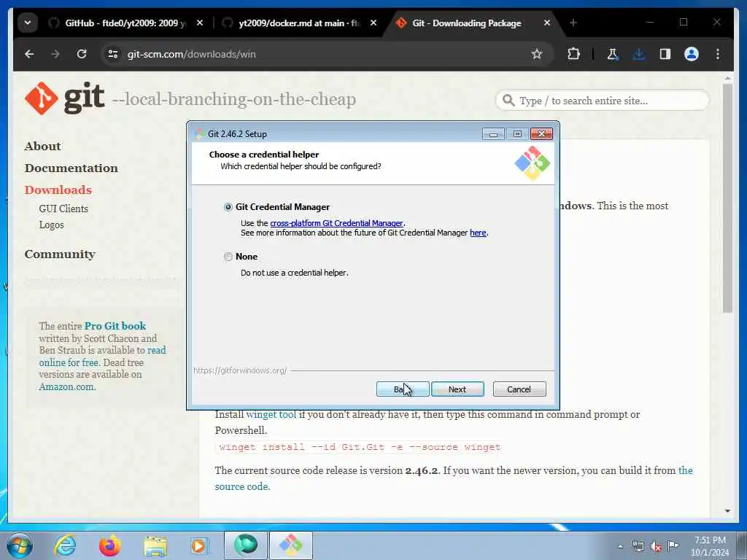Open the network tray icon
747x560 pixels.
pos(638,547)
